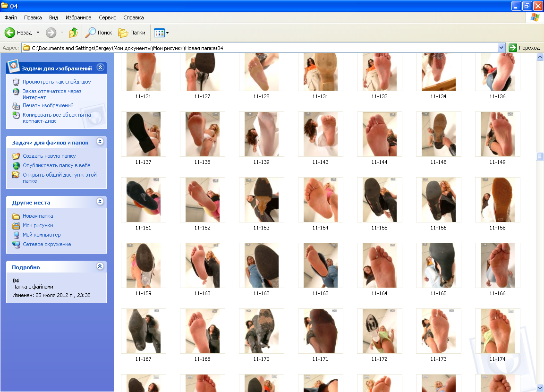544x392 pixels.
Task: Collapse the Подробно panel
Action: pos(100,266)
